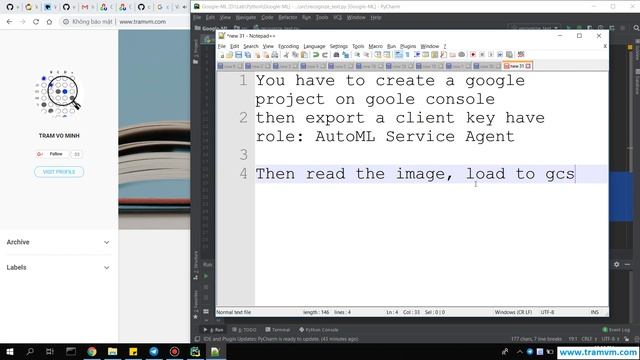Image resolution: width=640 pixels, height=360 pixels.
Task: Switch to the Gmail browser tab
Action: 85,7
